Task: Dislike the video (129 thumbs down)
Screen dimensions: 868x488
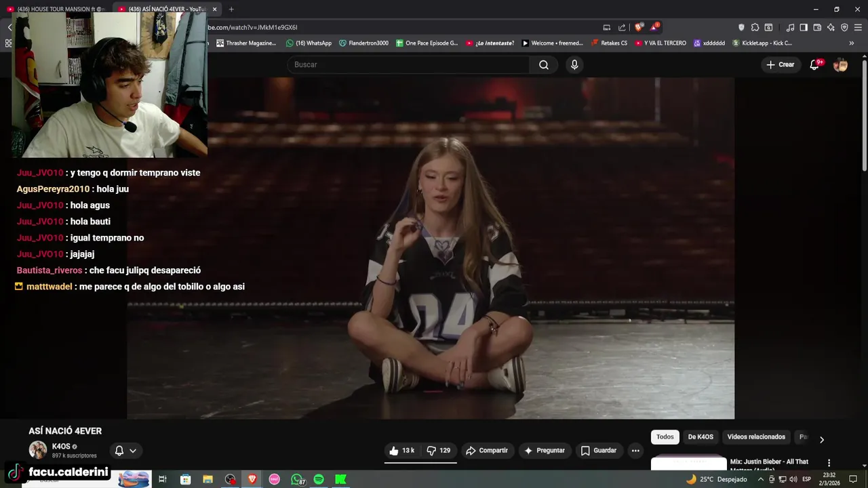Action: [x=438, y=450]
